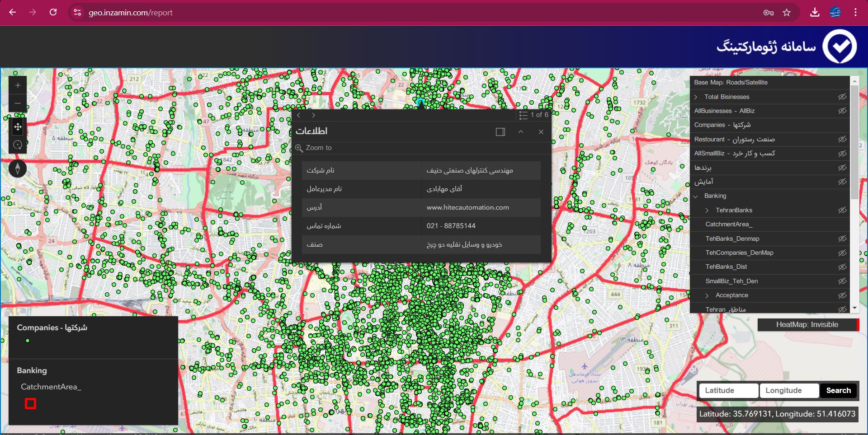Click the Latitude input field
This screenshot has width=868, height=435.
[x=728, y=390]
